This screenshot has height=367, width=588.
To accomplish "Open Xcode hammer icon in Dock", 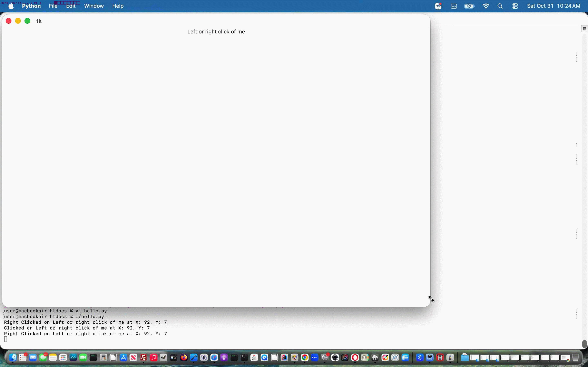I will pos(194,357).
